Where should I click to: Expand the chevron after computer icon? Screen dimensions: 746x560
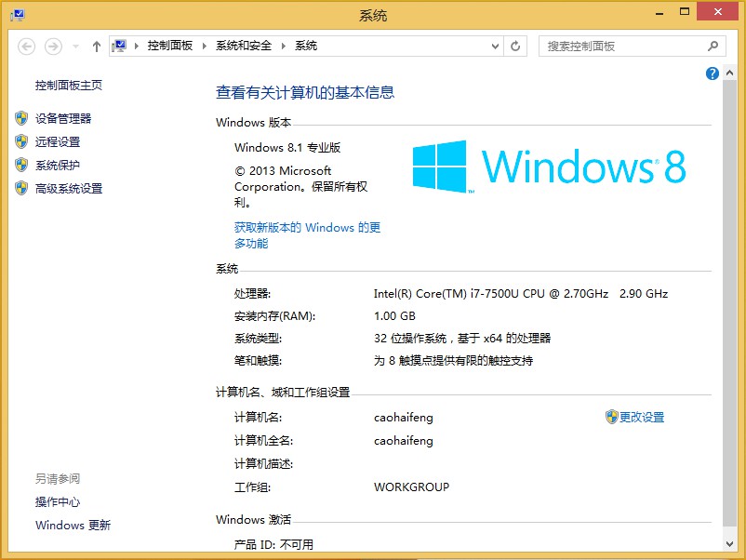(x=137, y=47)
